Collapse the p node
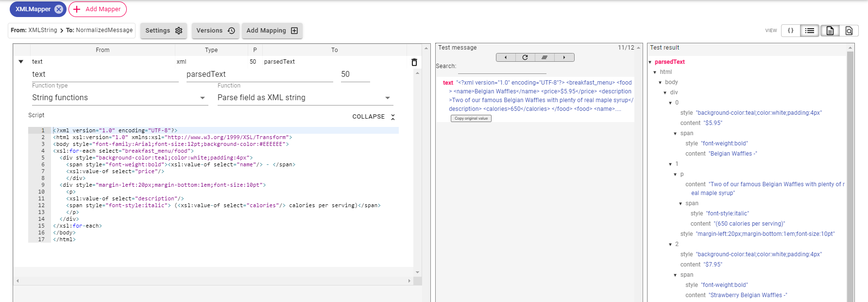Viewport: 868px width, 302px height. 675,175
